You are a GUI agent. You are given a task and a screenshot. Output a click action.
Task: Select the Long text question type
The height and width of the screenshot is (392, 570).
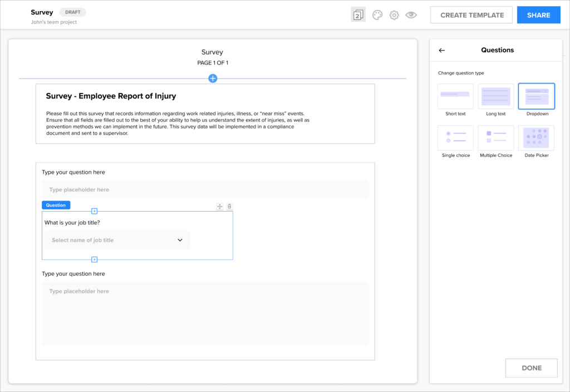point(496,96)
